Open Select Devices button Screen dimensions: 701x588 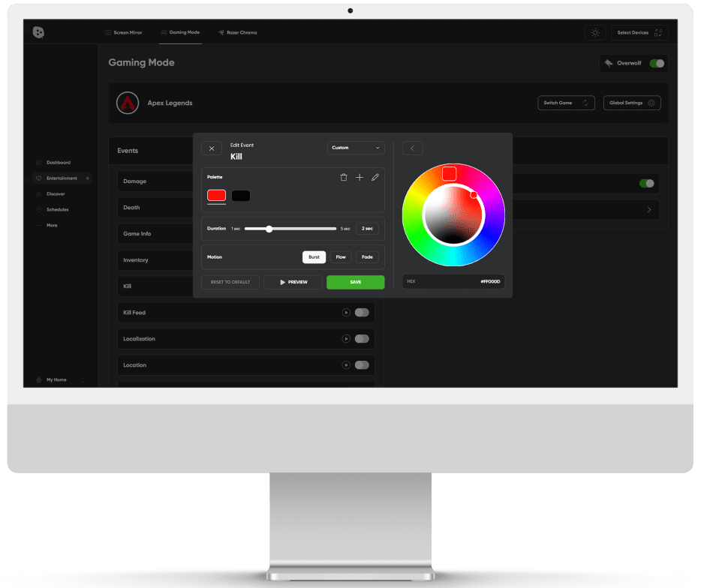(x=639, y=32)
